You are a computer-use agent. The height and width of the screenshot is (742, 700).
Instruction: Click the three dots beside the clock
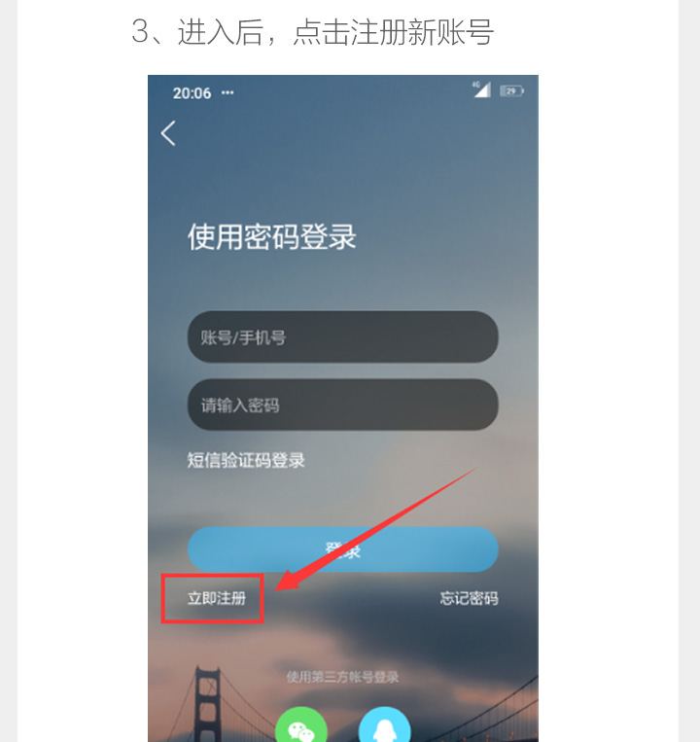click(x=227, y=92)
